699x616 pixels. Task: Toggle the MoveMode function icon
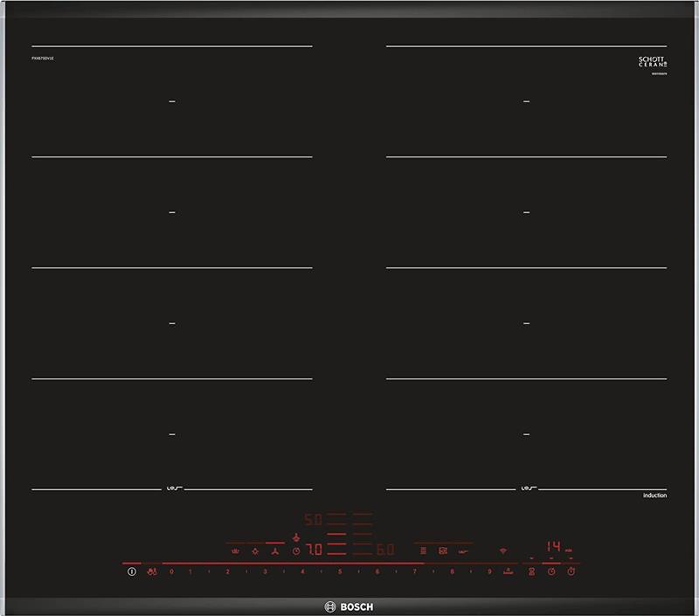[443, 550]
